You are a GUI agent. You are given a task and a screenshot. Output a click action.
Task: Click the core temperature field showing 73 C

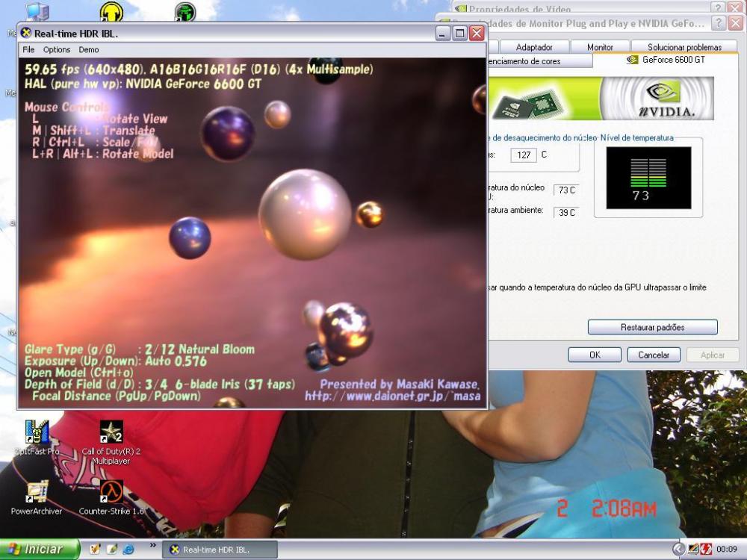pos(566,190)
